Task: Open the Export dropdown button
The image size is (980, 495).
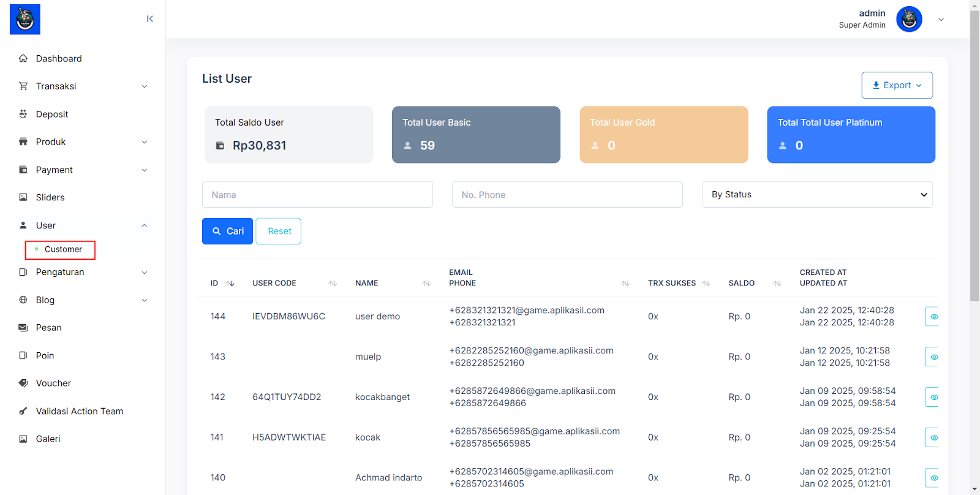Action: point(897,85)
